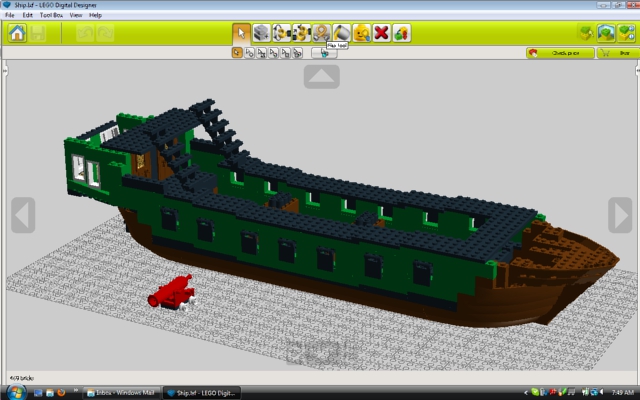The image size is (640, 400).
Task: Enable multiple selection sub-tool
Action: pos(249,53)
